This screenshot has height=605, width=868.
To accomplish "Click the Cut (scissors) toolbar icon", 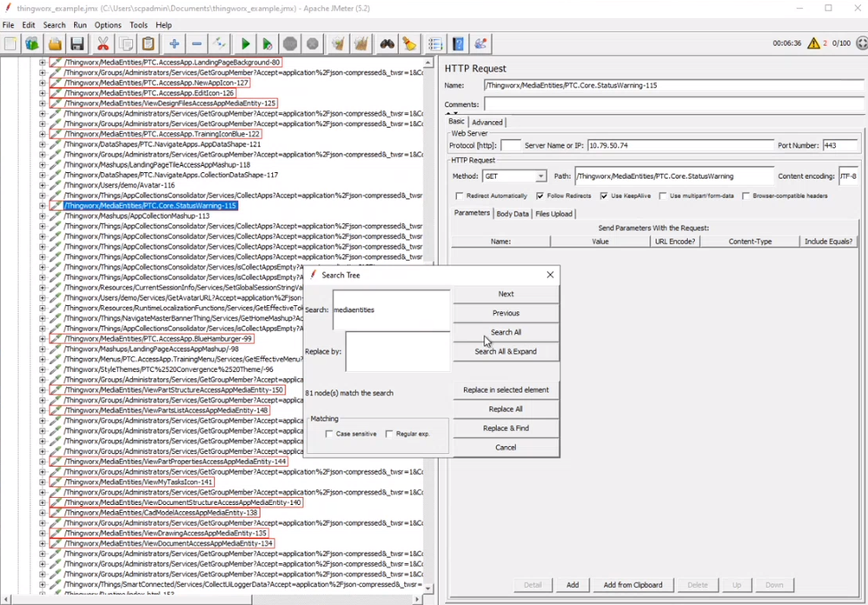I will tap(103, 43).
